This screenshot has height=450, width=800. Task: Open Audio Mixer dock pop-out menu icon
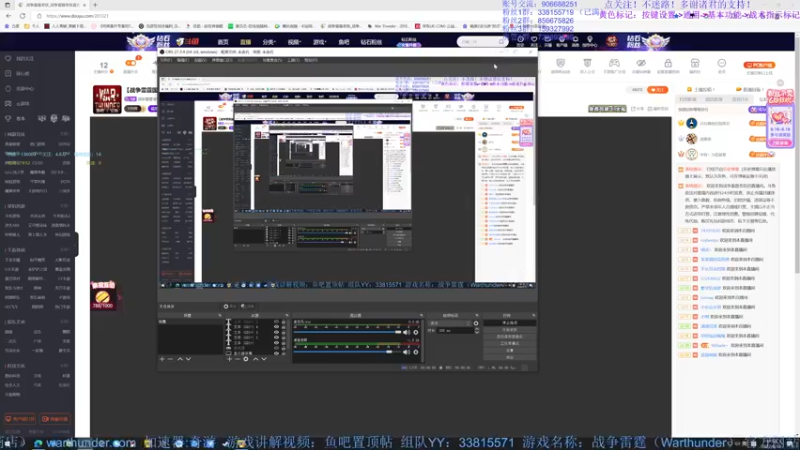point(421,315)
